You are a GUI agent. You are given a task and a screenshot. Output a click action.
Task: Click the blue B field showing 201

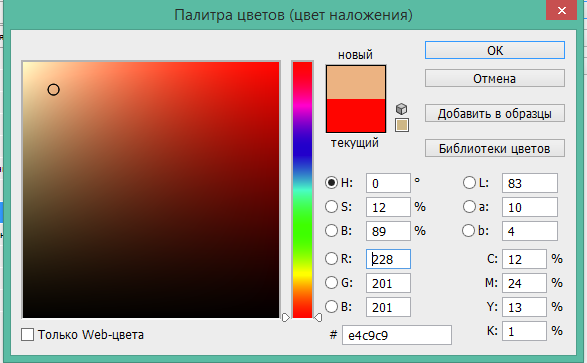pos(388,307)
